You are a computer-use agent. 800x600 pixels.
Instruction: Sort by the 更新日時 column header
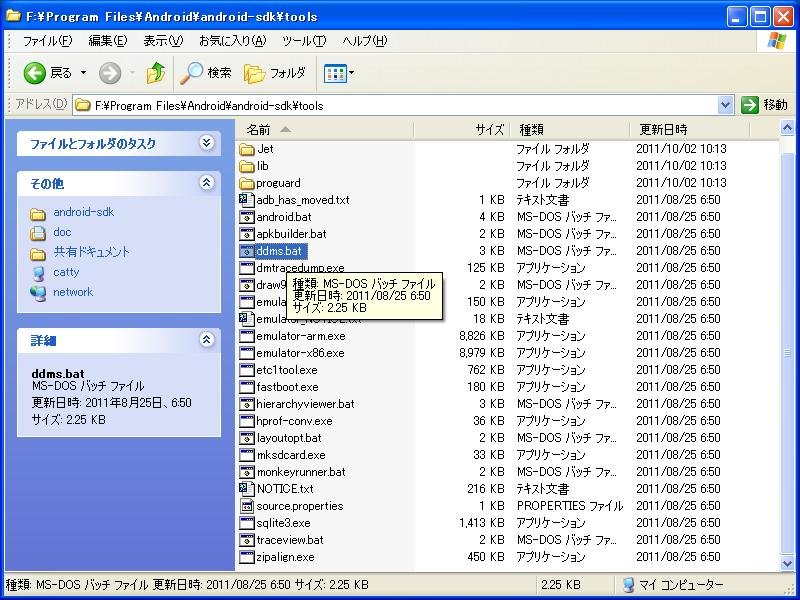[x=689, y=130]
